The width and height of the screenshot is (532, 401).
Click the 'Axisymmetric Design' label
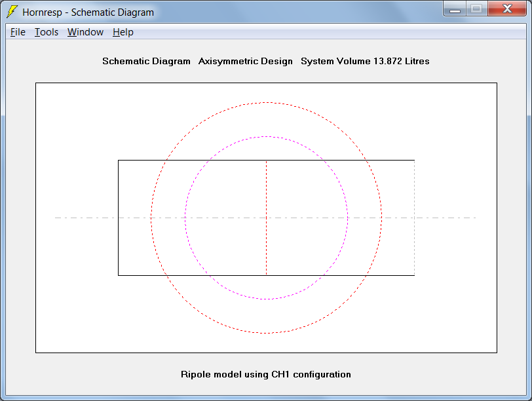pos(245,61)
